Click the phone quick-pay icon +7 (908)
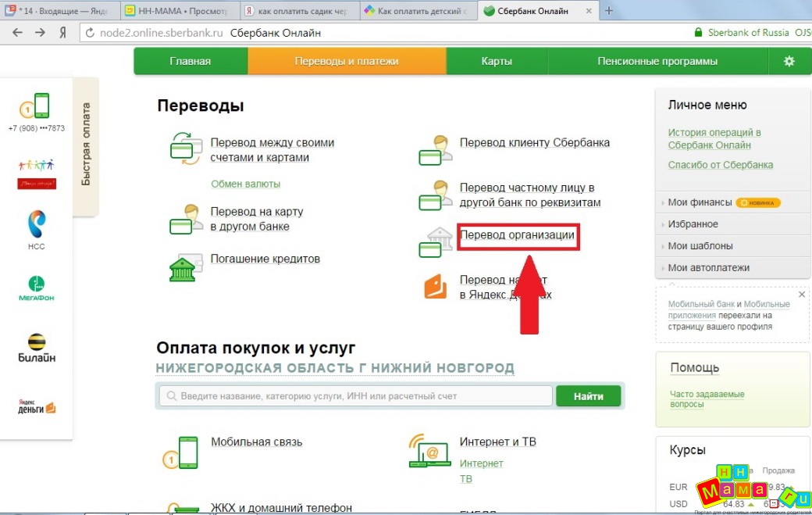812x515 pixels. pyautogui.click(x=35, y=106)
